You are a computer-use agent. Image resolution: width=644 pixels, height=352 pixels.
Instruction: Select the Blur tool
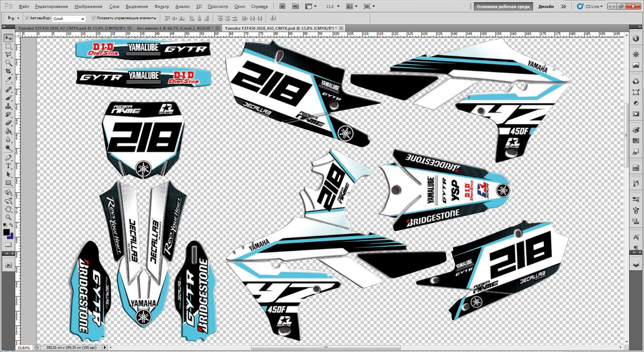point(9,140)
